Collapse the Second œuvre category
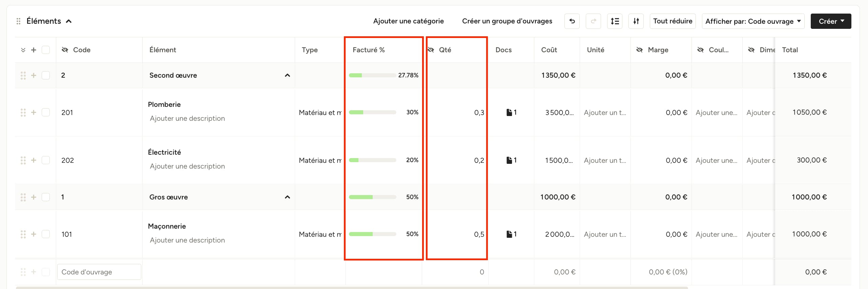 (x=287, y=75)
